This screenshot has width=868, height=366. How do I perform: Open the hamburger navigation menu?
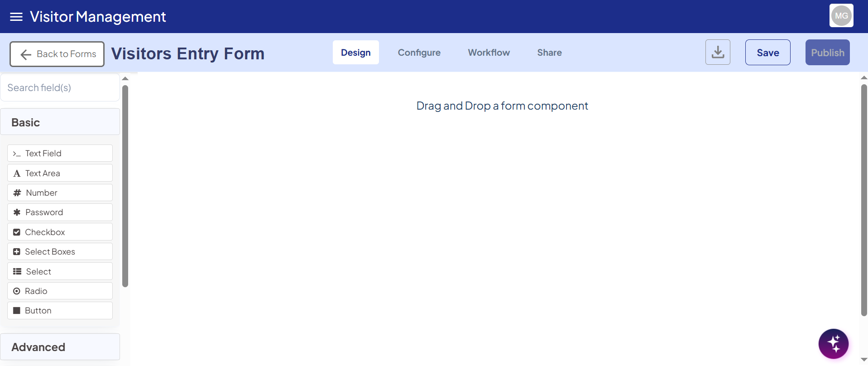[16, 17]
